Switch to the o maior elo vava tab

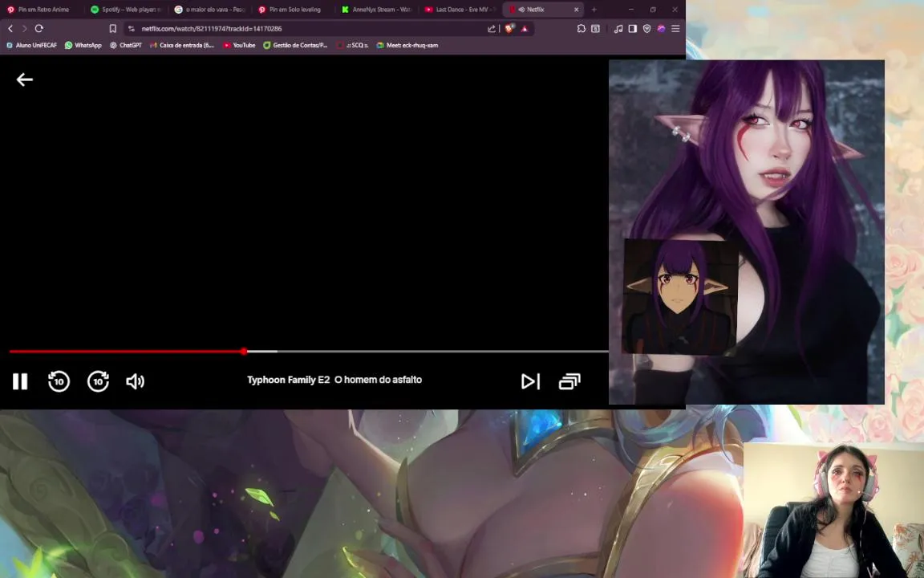click(210, 10)
